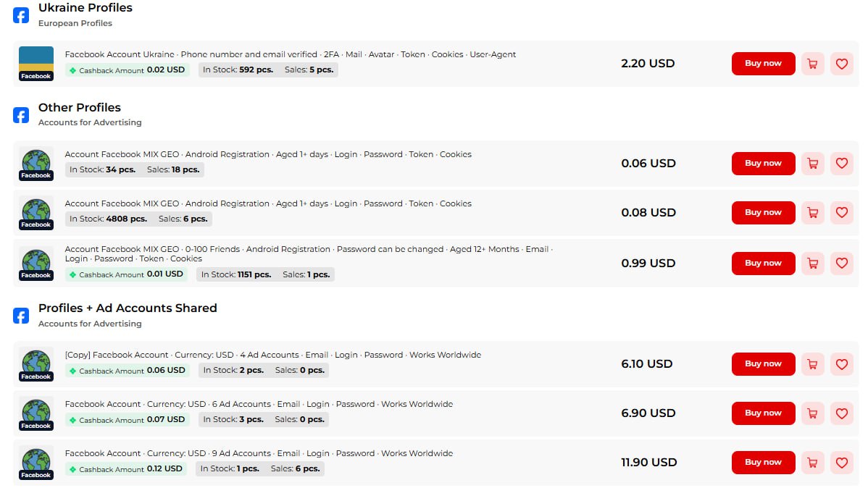
Task: Click the Facebook icon beside Ukraine Profiles heading
Action: click(21, 15)
